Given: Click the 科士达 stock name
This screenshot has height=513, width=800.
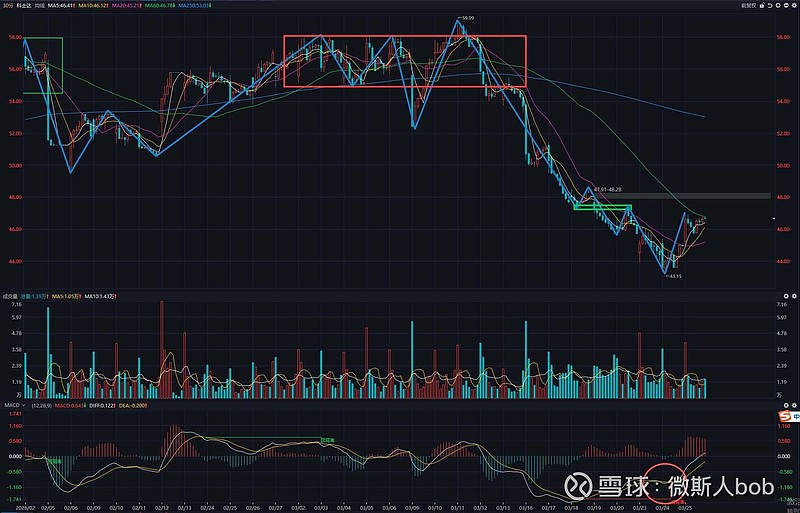Looking at the screenshot, I should pyautogui.click(x=23, y=6).
